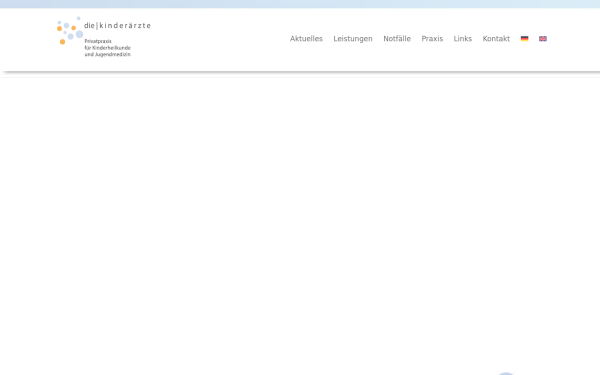Click the Privatpraxis für Kinderheilkunde tagline
Screen dimensions: 600x375
coord(108,48)
